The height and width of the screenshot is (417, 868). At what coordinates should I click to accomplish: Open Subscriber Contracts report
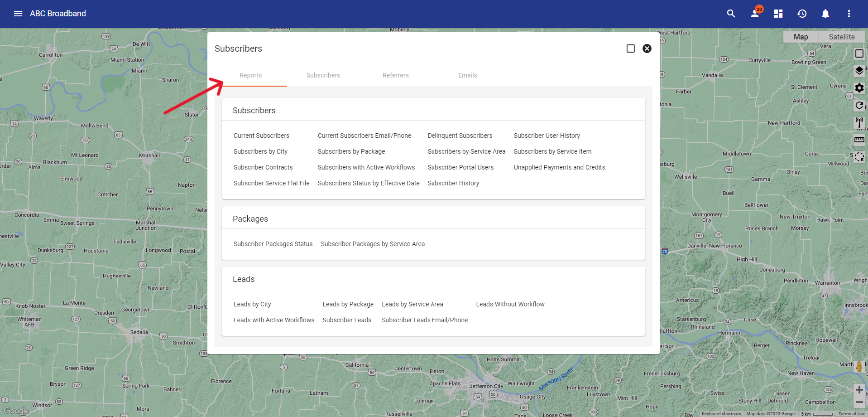pyautogui.click(x=263, y=167)
